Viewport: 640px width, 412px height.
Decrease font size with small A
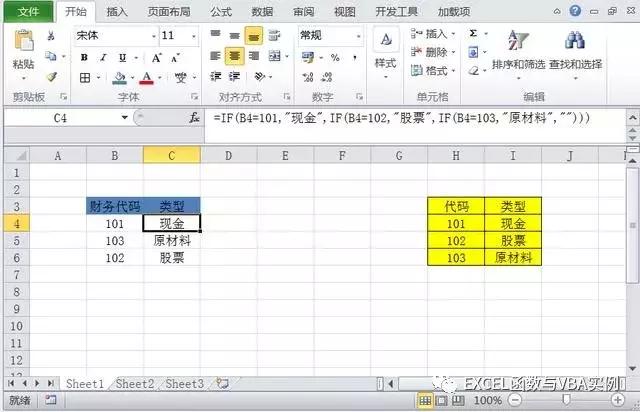pyautogui.click(x=176, y=58)
